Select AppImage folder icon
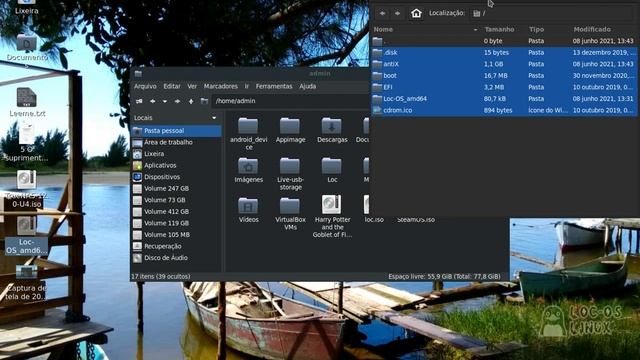Viewport: 640px width, 360px height. [x=290, y=126]
